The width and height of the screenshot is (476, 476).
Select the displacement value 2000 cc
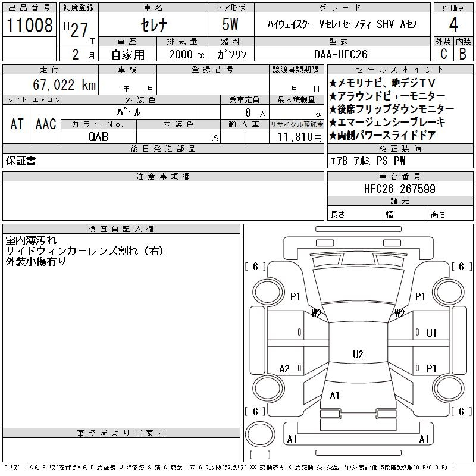[186, 54]
